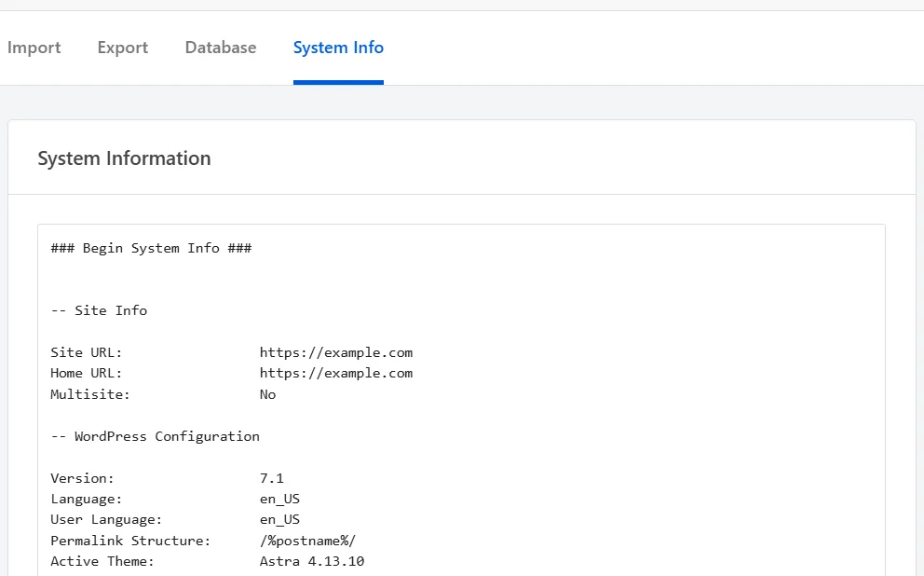Click the '### Begin System Info ###' line
Viewport: 924px width, 576px height.
(x=152, y=248)
